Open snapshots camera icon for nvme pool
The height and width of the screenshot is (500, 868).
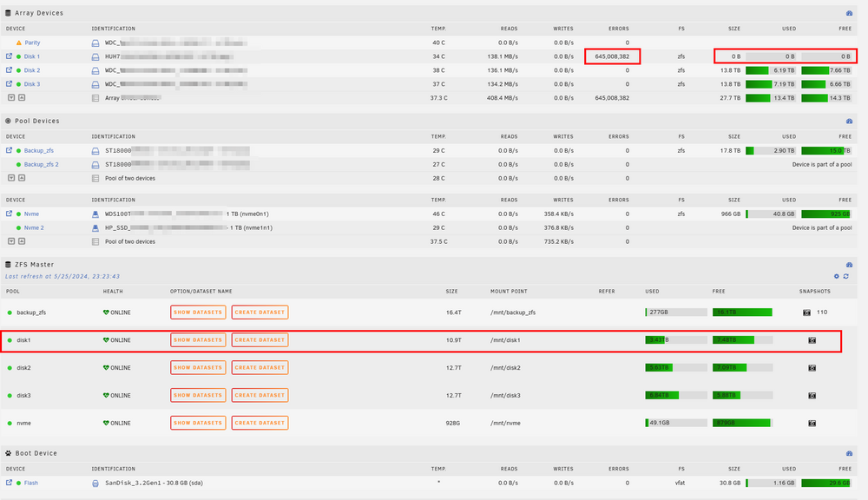pos(812,423)
